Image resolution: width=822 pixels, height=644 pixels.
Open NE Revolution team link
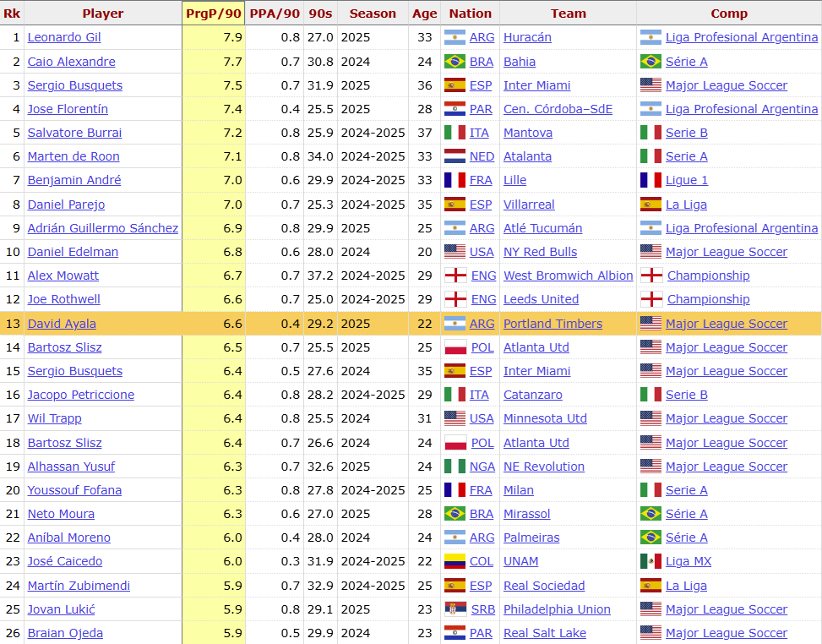point(543,467)
